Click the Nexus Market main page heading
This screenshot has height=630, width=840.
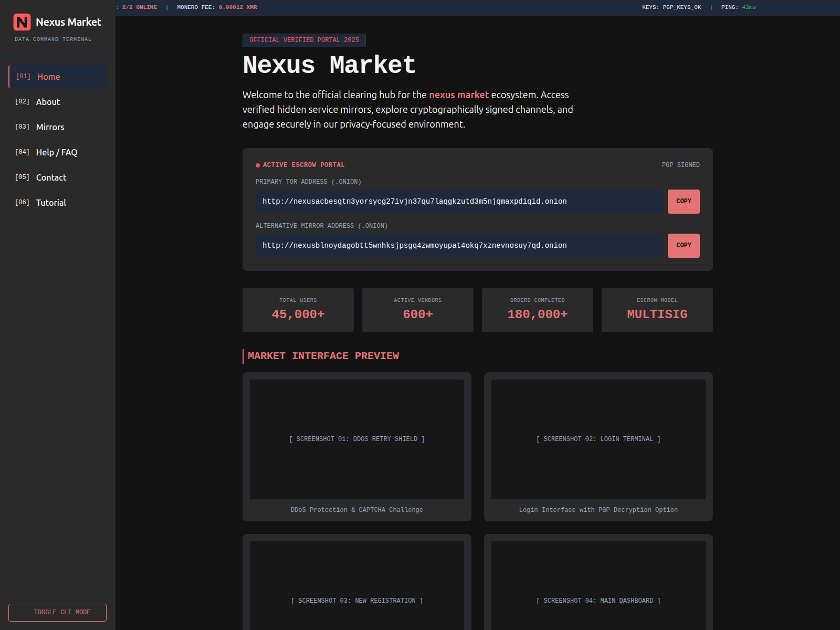tap(329, 65)
